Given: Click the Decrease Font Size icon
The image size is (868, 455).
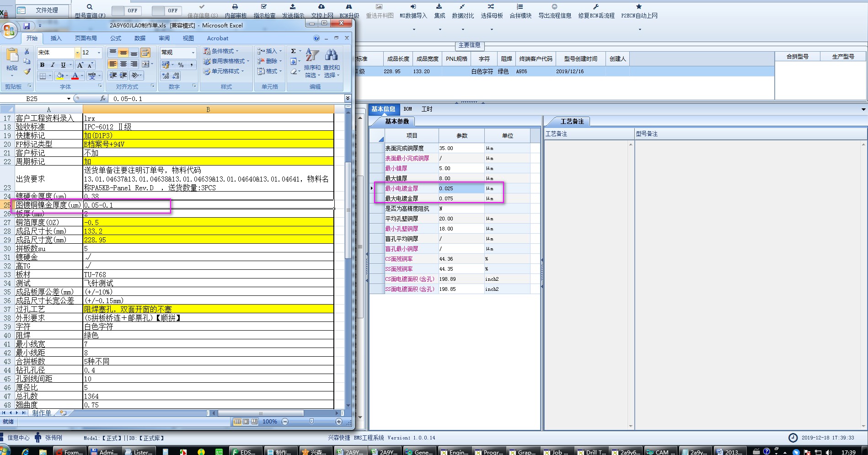Looking at the screenshot, I should coord(90,65).
